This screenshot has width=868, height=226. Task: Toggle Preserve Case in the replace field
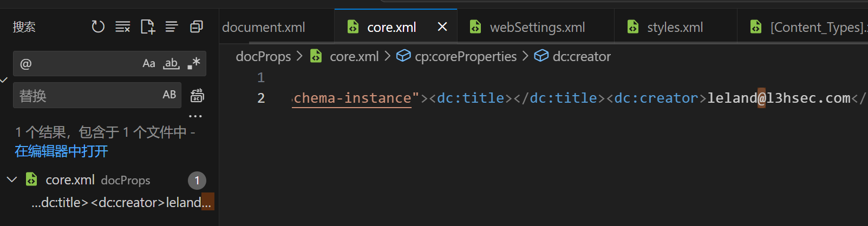(x=169, y=95)
